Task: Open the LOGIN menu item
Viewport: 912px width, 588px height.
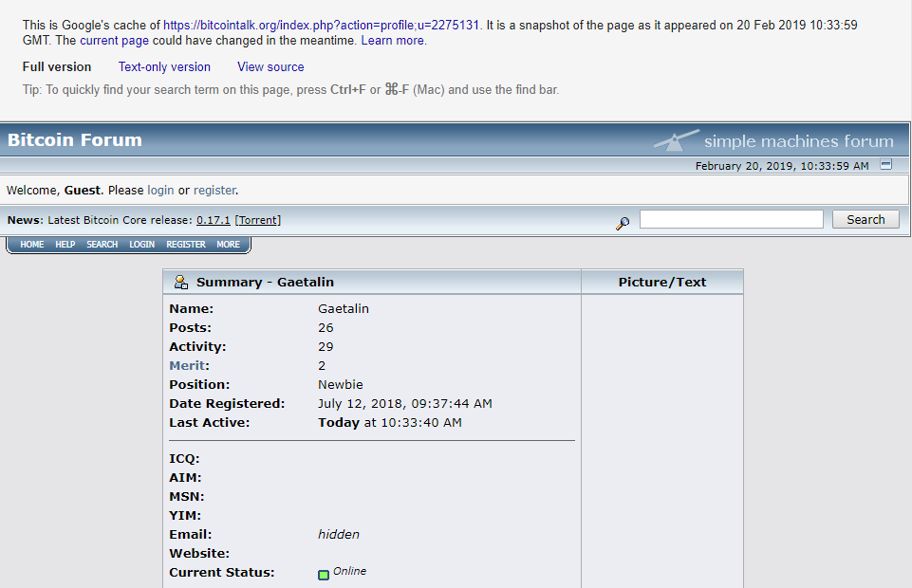Action: coord(142,245)
